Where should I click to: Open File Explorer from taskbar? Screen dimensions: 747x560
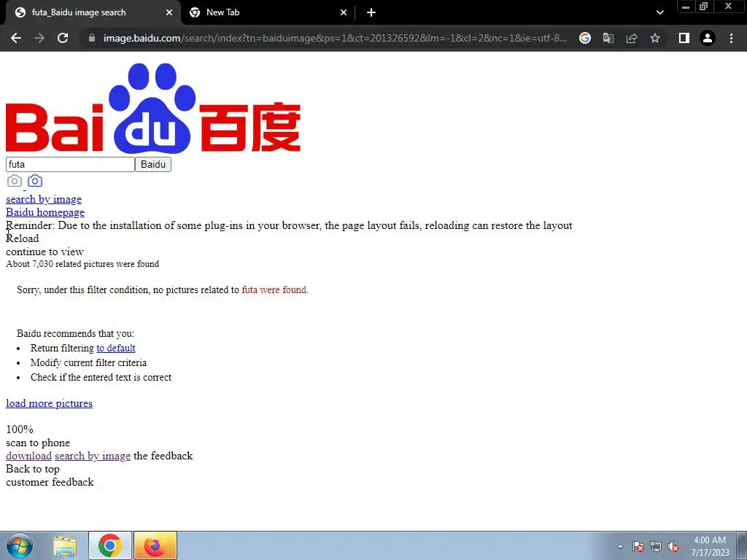pyautogui.click(x=65, y=545)
